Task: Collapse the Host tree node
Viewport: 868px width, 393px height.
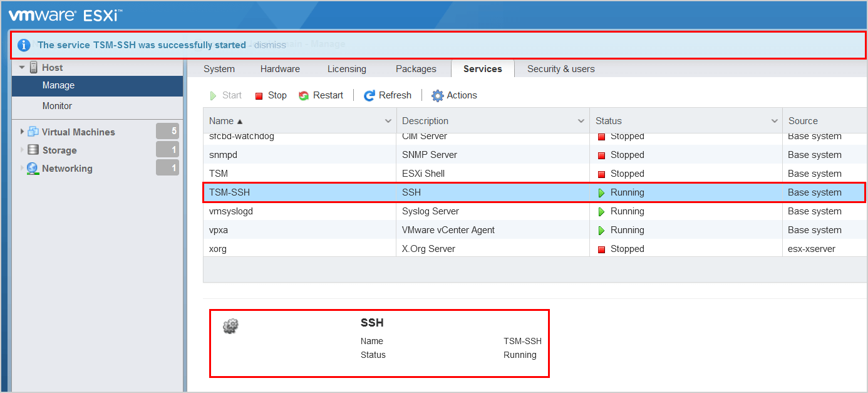Action: (x=22, y=68)
